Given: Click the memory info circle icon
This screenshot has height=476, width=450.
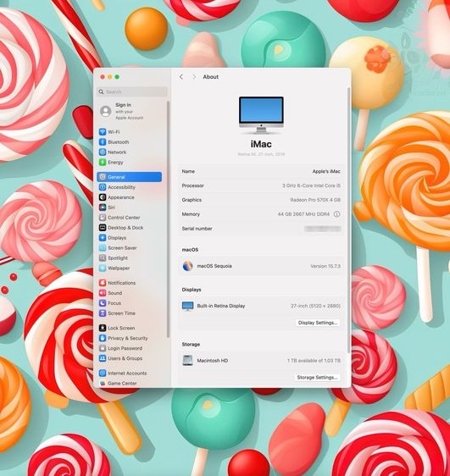Looking at the screenshot, I should (336, 214).
